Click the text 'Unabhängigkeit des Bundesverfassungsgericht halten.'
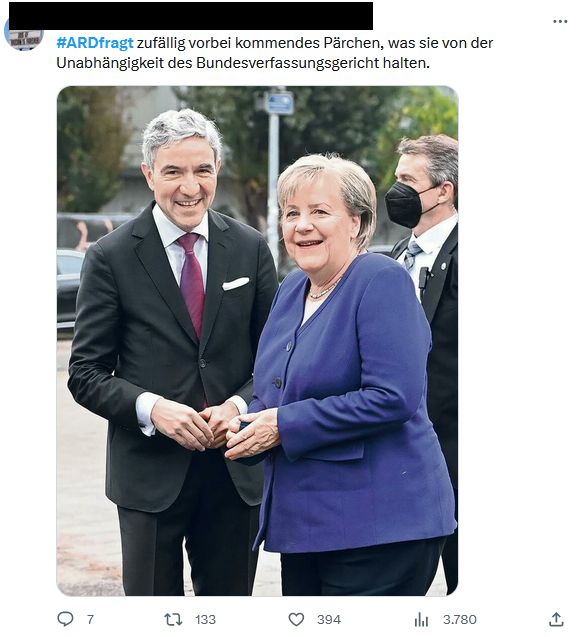The image size is (578, 637). pos(243,63)
